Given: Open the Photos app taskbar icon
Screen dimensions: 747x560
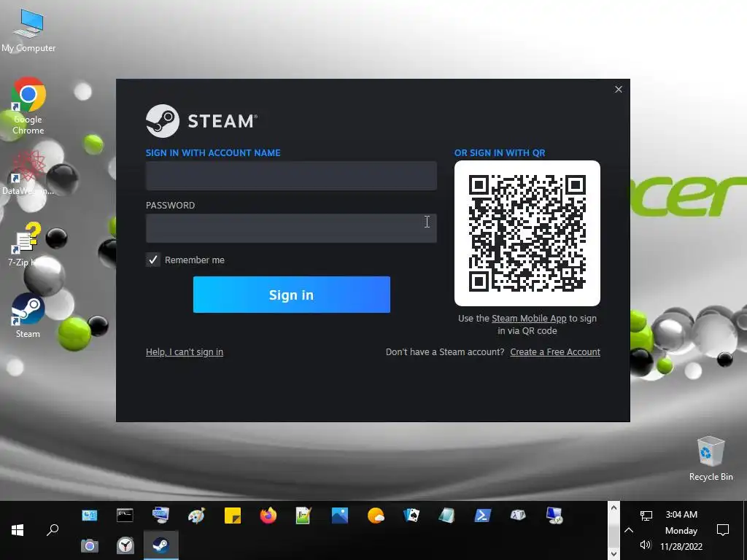Looking at the screenshot, I should point(340,516).
